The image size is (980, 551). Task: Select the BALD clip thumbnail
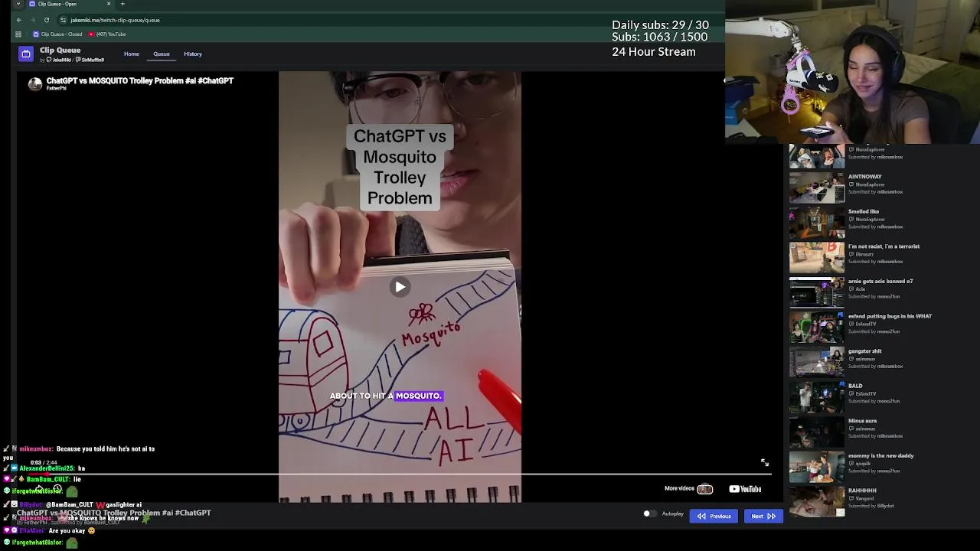(817, 397)
